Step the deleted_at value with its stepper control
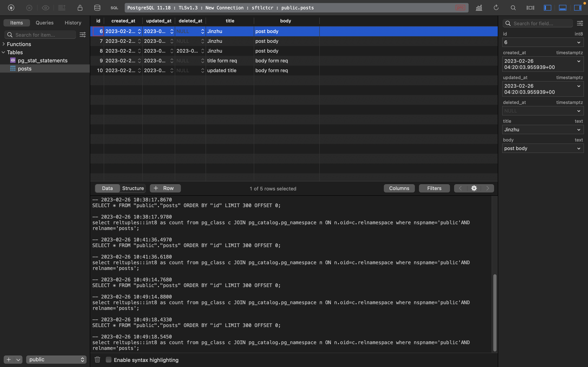This screenshot has width=588, height=367. click(203, 31)
